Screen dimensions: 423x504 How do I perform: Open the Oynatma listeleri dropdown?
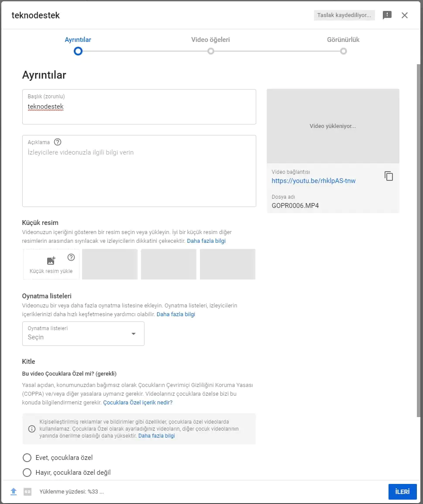pos(83,334)
